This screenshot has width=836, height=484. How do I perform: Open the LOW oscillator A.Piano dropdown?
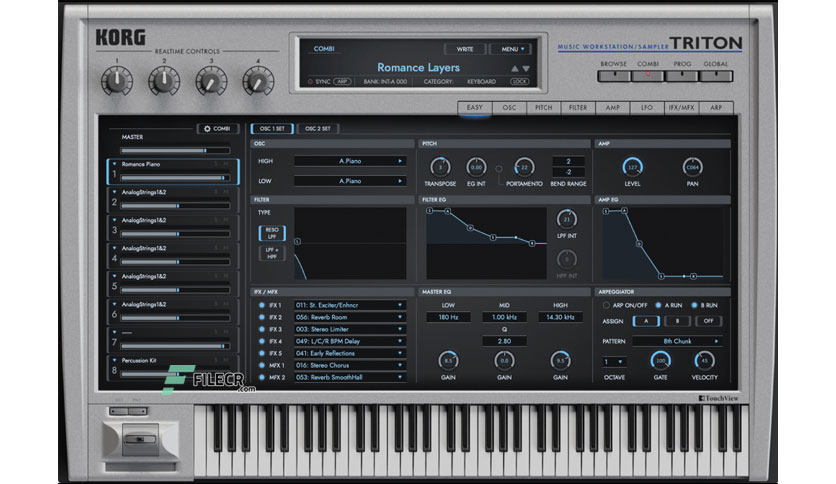(x=350, y=181)
